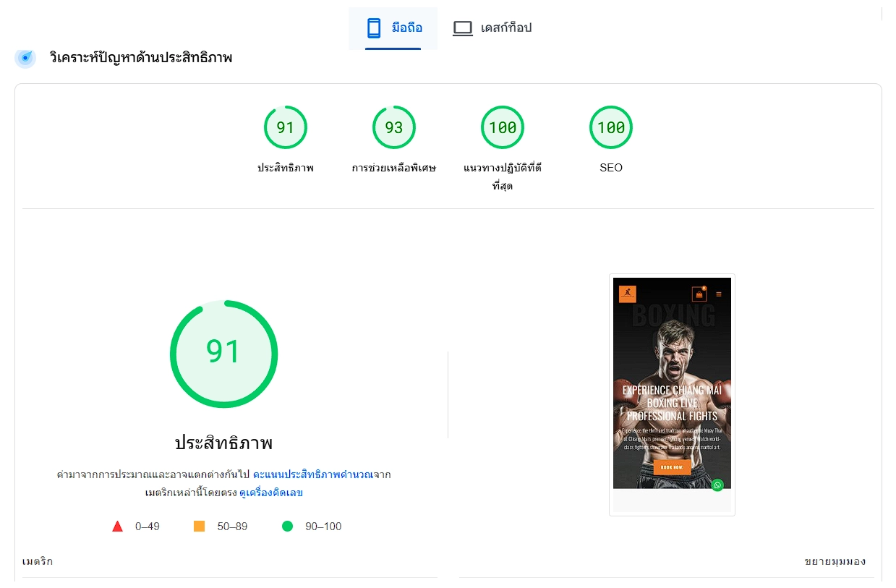Open the ดูเครื่องคิดเลข calculator link
Image resolution: width=896 pixels, height=588 pixels.
coord(271,493)
